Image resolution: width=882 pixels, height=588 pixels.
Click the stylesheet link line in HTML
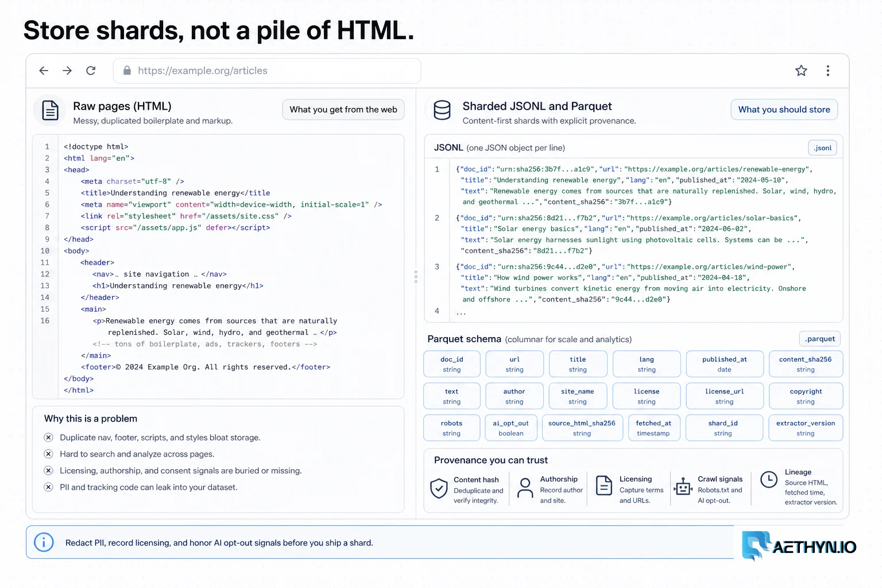pos(186,216)
